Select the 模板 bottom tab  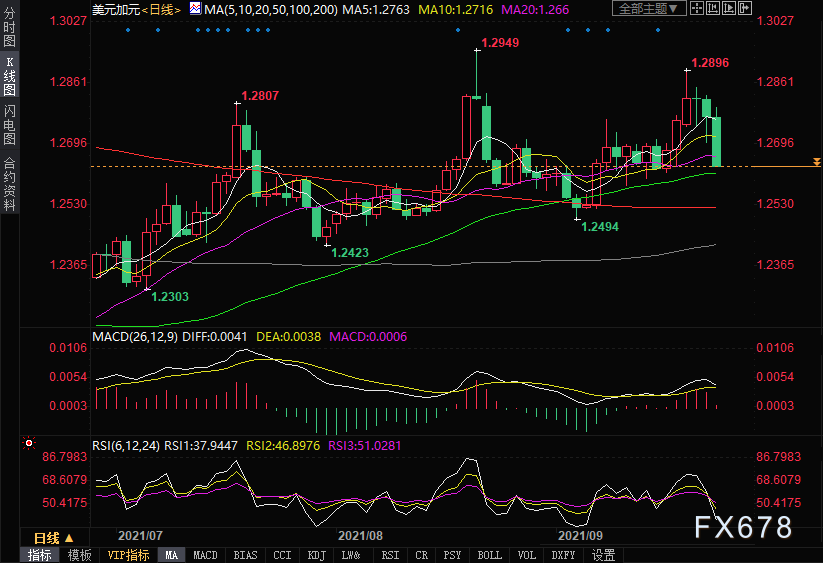(x=79, y=555)
